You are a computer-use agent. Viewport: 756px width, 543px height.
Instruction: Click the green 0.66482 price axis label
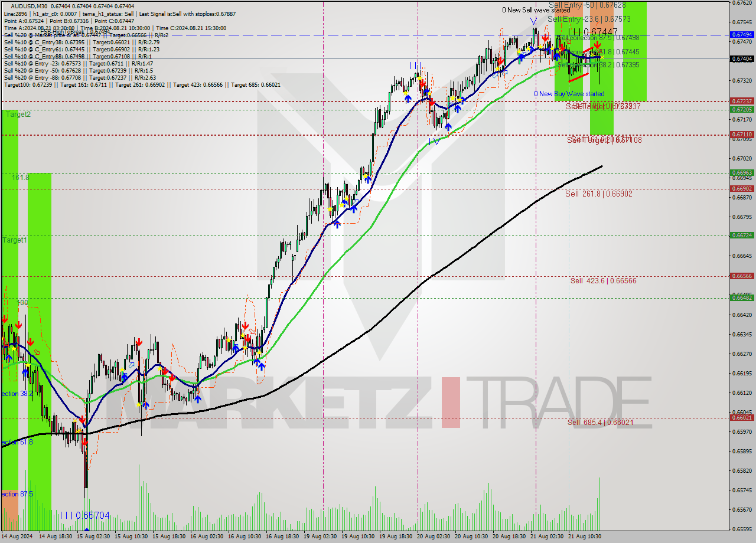point(742,297)
